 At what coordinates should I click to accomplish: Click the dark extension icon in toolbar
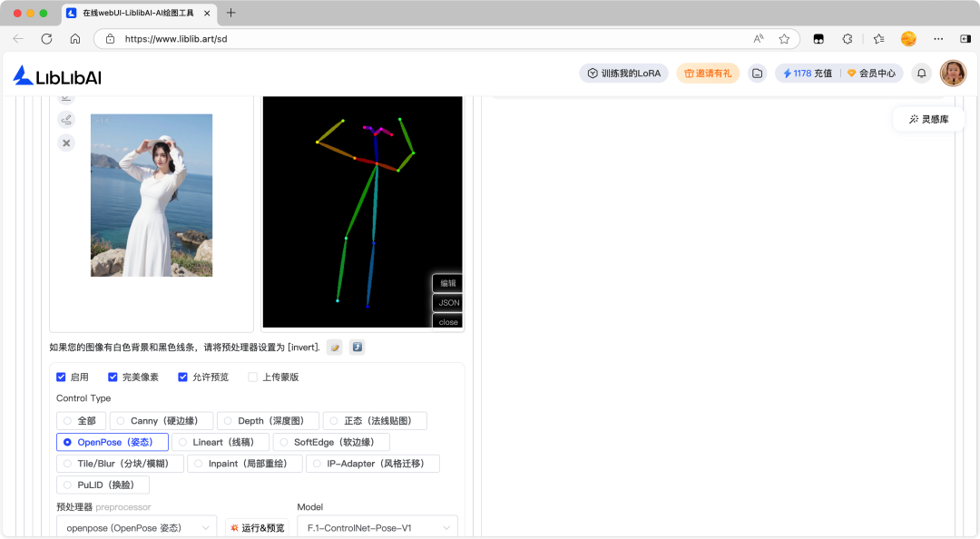[x=818, y=39]
